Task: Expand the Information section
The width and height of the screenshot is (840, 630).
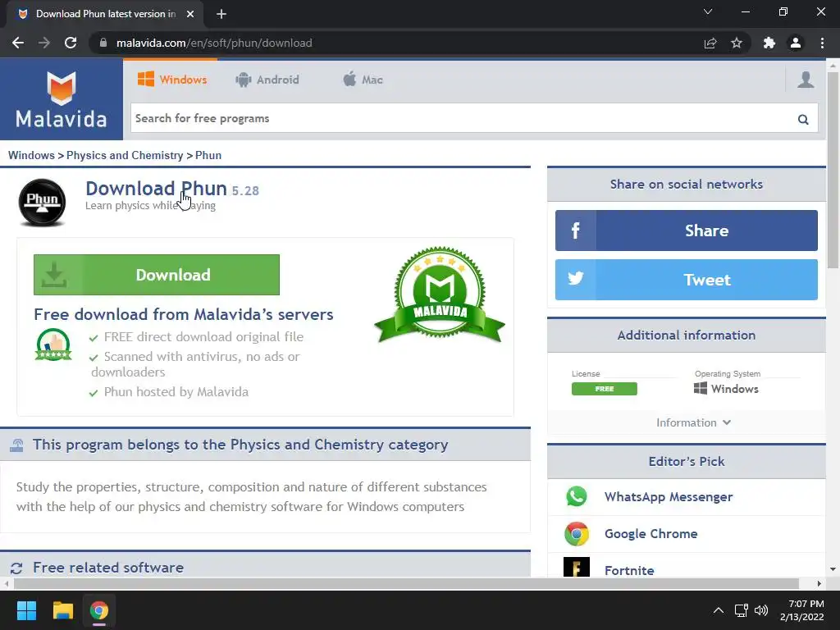Action: tap(693, 422)
